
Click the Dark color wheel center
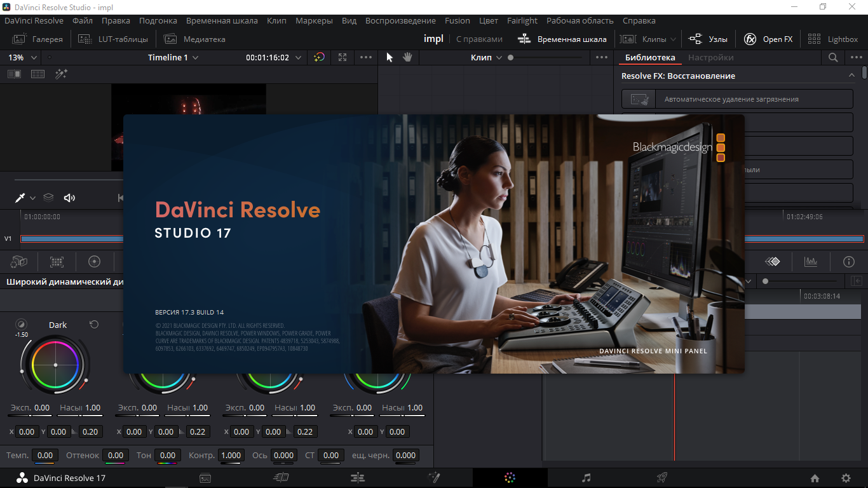click(56, 365)
